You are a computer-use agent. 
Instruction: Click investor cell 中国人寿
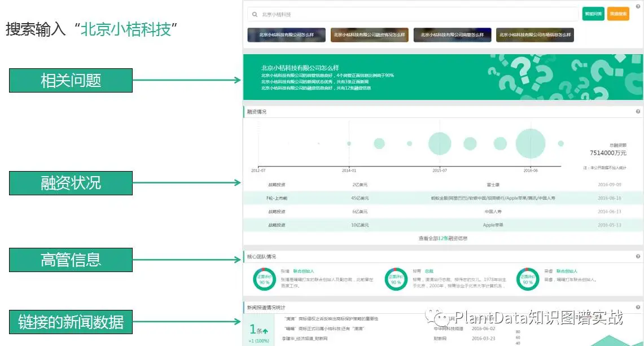(493, 212)
